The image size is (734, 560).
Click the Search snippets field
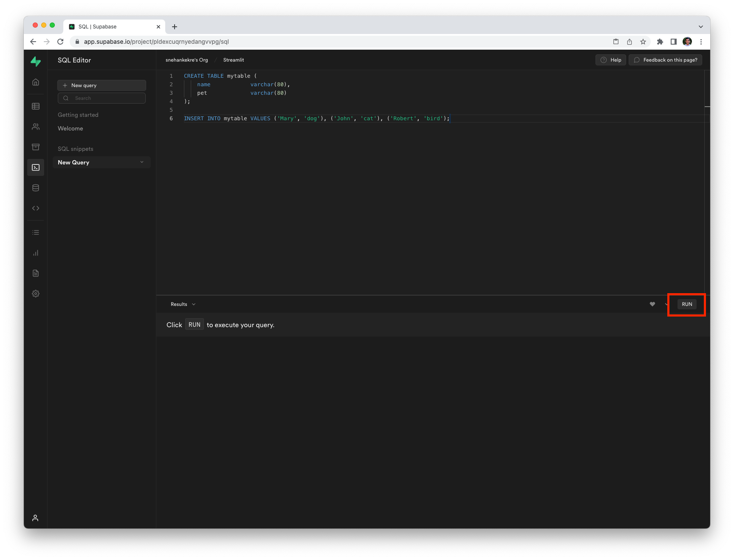pyautogui.click(x=102, y=98)
